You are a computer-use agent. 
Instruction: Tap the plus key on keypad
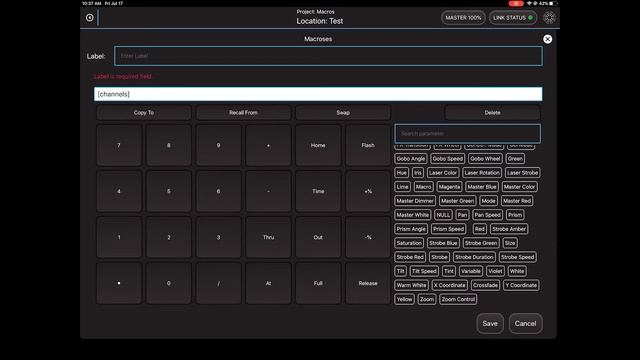pos(268,145)
